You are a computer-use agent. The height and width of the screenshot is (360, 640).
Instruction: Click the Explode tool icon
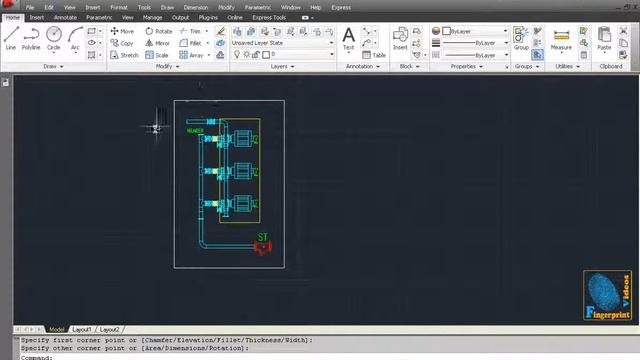pos(220,43)
